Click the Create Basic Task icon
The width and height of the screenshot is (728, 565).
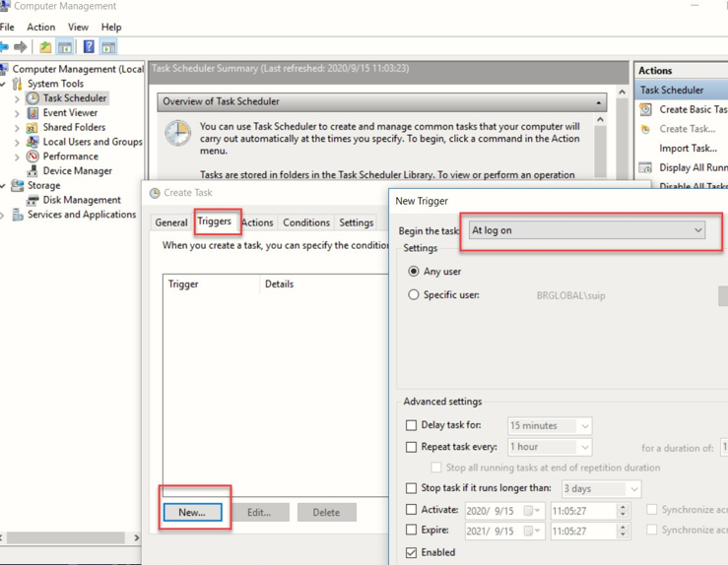coord(645,109)
